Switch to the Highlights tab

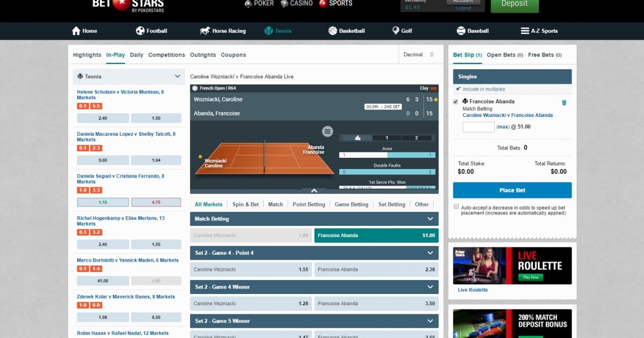coord(87,55)
